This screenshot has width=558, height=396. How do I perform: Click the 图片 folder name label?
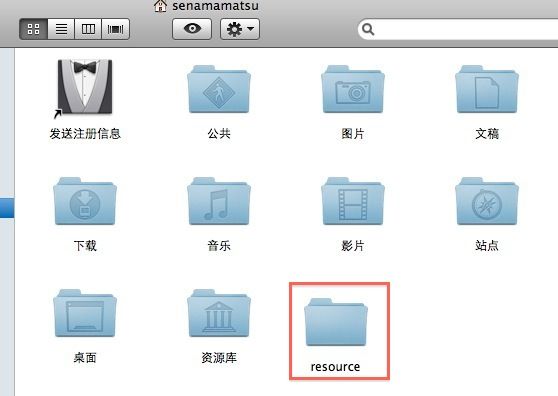point(353,134)
